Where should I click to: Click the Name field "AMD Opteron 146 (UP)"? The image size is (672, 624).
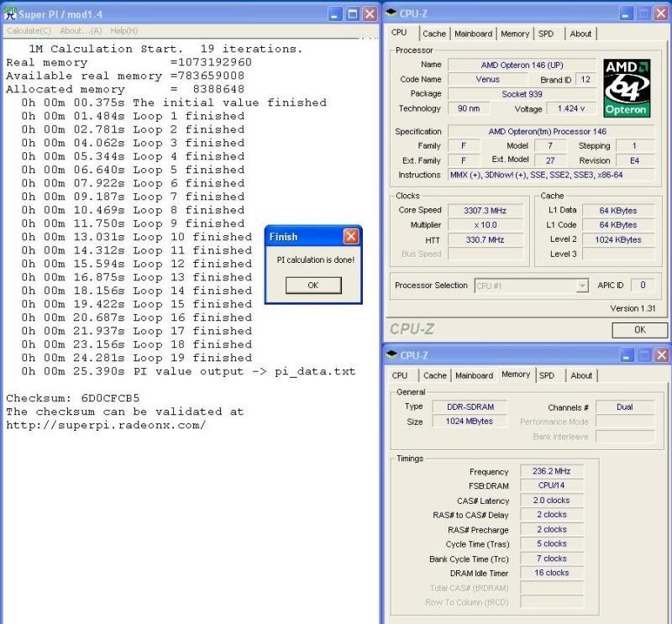coord(522,66)
